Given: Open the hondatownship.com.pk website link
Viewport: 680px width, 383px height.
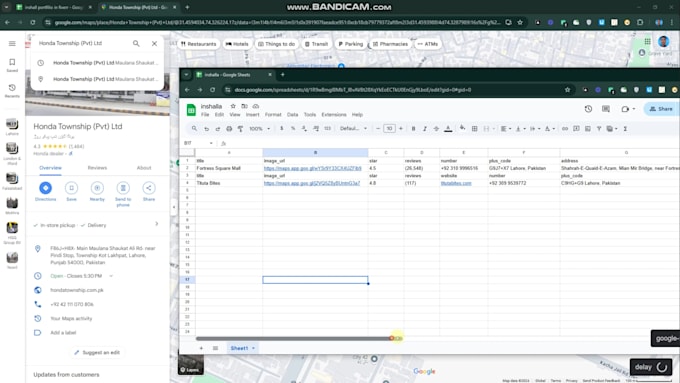Looking at the screenshot, I should pyautogui.click(x=77, y=290).
